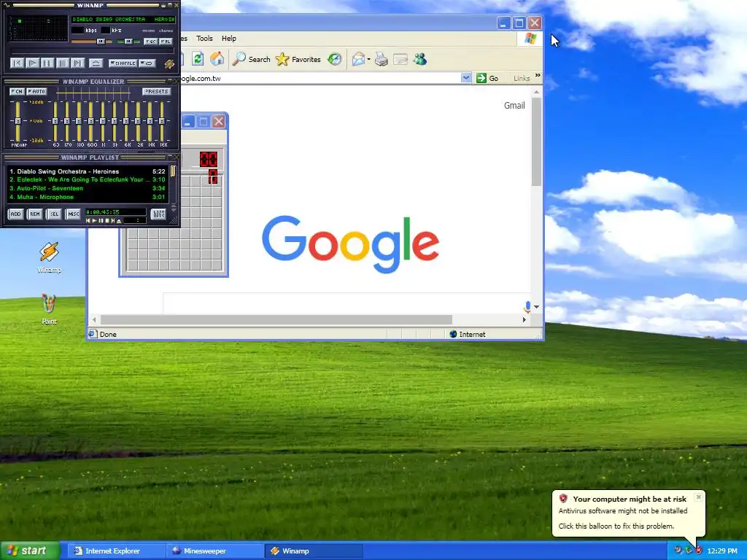
Task: Click the microphone voice search icon on Google
Action: point(527,307)
